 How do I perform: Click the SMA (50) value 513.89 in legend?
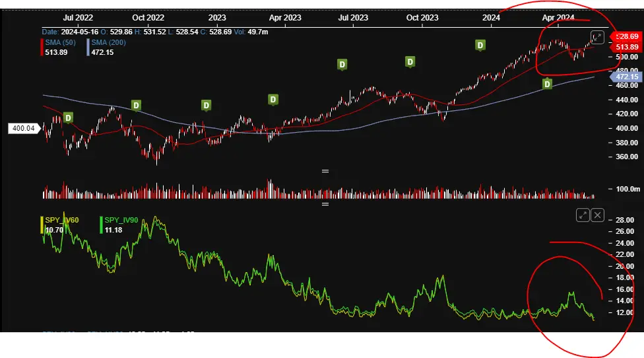56,53
